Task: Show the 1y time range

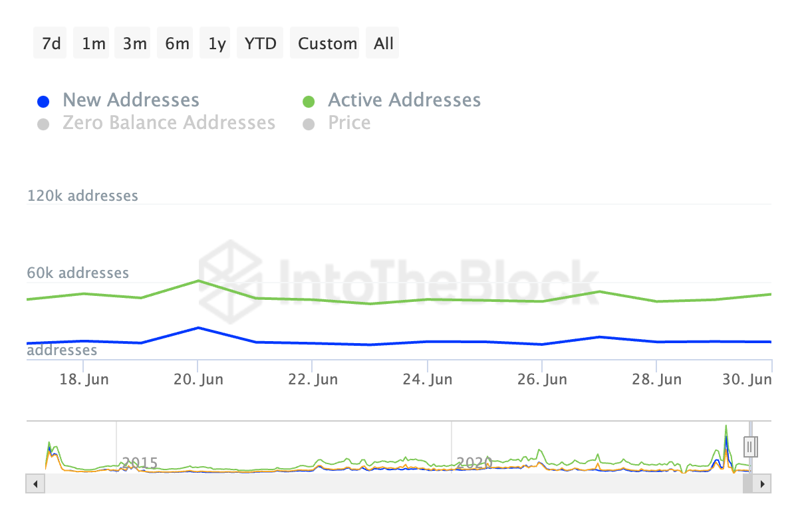Action: tap(217, 44)
